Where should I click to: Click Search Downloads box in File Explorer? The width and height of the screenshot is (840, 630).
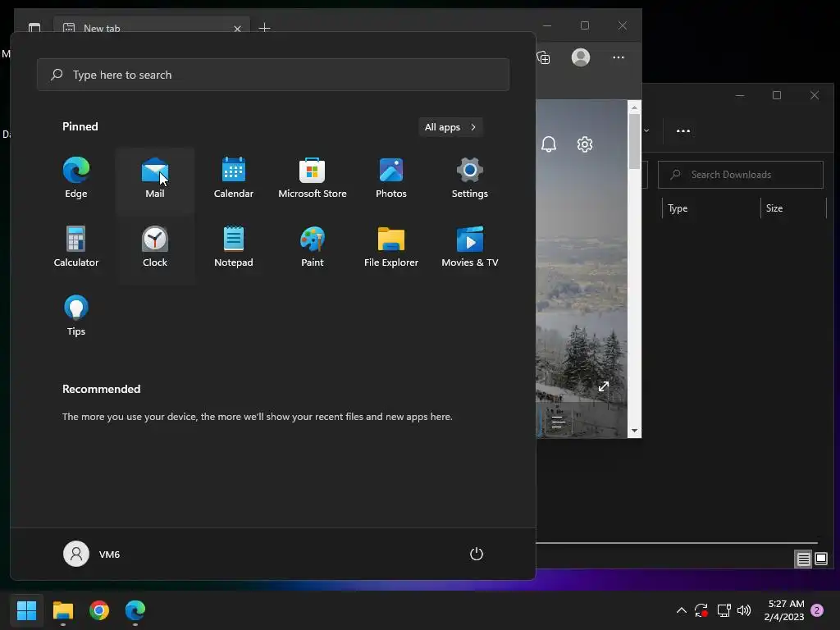741,175
